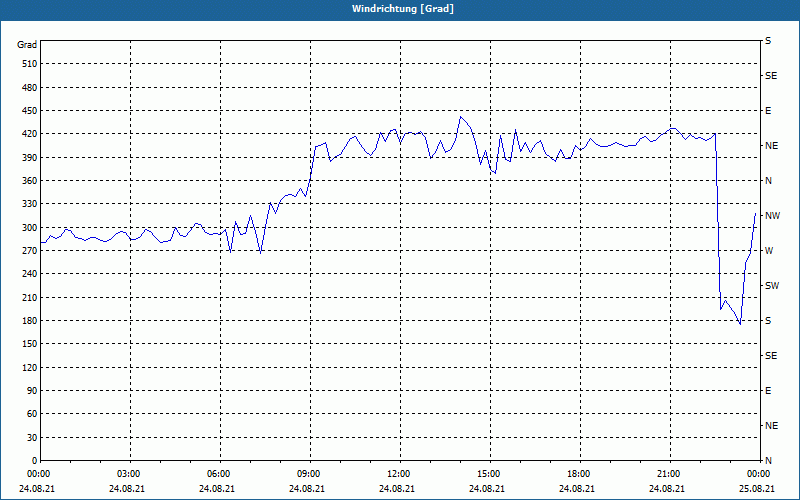Select the 12:00 time axis label
The image size is (800, 500).
click(398, 474)
